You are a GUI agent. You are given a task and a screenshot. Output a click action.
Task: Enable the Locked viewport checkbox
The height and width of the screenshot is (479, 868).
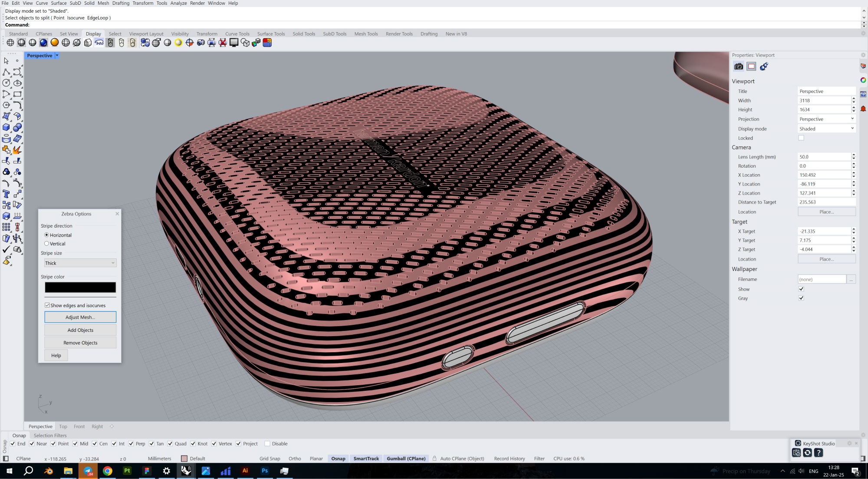801,138
